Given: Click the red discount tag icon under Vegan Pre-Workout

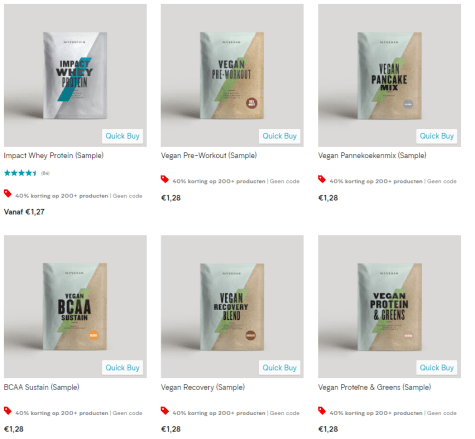Looking at the screenshot, I should 165,179.
